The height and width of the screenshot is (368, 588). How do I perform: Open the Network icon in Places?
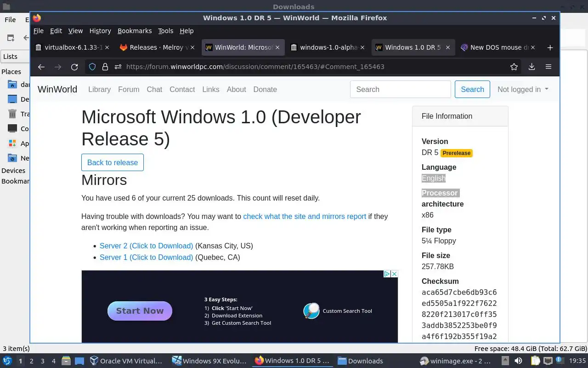[12, 158]
